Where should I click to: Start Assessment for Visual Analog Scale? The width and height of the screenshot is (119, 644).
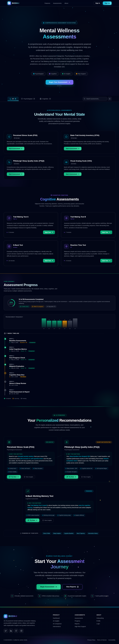[73, 174]
